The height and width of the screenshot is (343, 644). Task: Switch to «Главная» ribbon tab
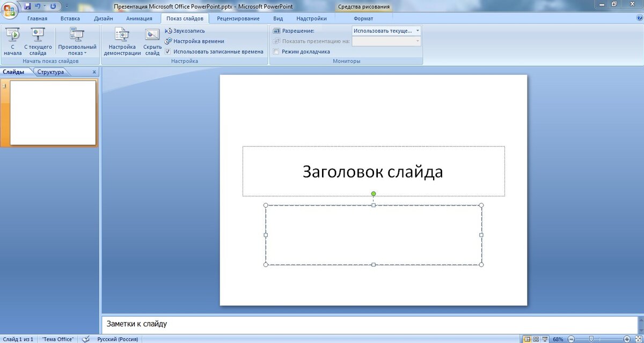pyautogui.click(x=37, y=18)
